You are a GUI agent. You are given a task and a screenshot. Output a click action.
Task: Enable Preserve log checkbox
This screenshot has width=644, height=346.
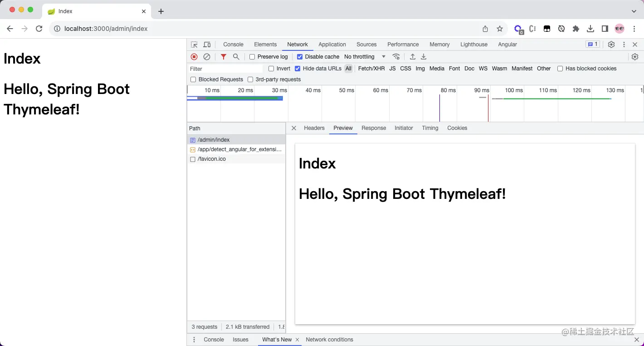[x=252, y=57]
